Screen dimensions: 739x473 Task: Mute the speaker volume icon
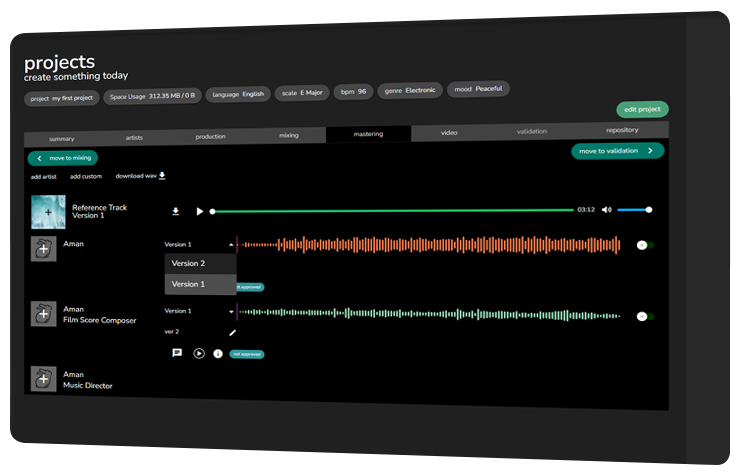(607, 210)
